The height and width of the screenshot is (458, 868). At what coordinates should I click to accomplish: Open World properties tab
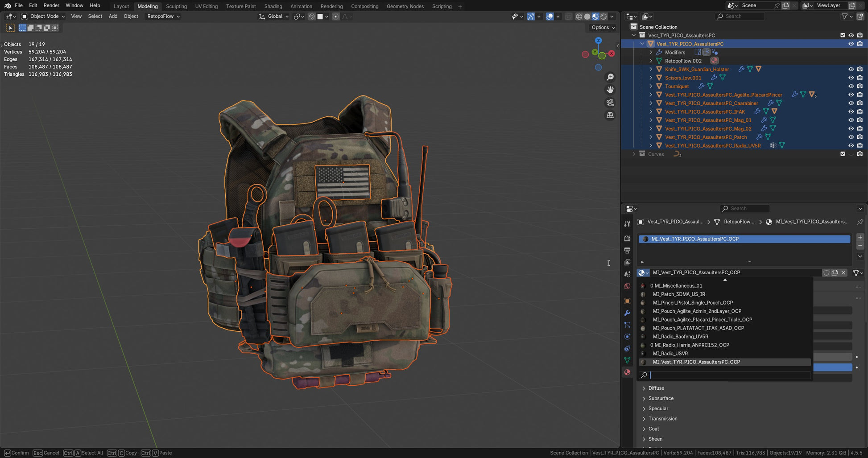627,286
